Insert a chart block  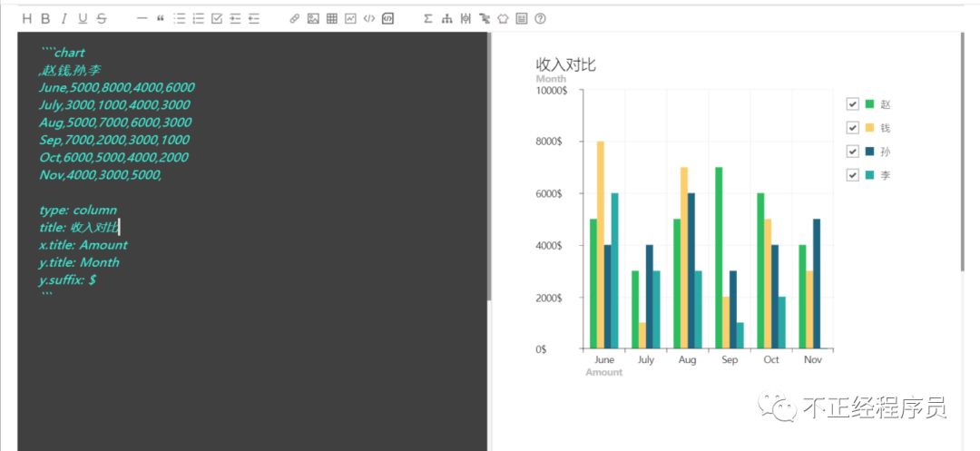(x=350, y=19)
